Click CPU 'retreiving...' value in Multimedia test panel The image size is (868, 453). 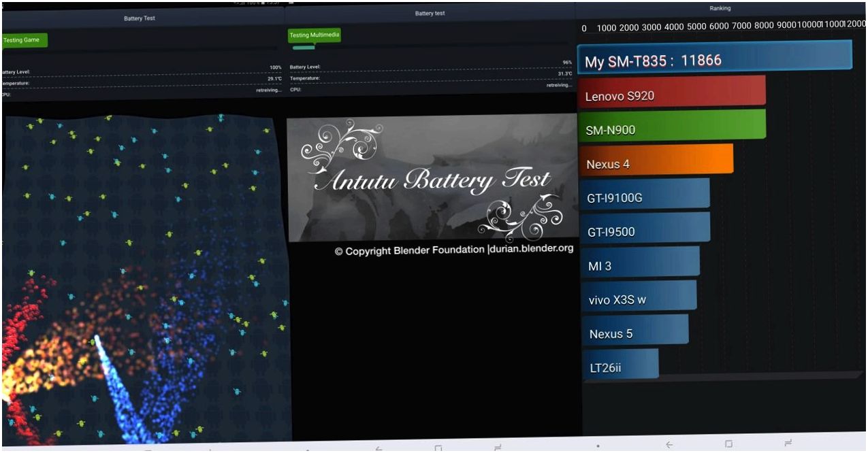pyautogui.click(x=559, y=85)
